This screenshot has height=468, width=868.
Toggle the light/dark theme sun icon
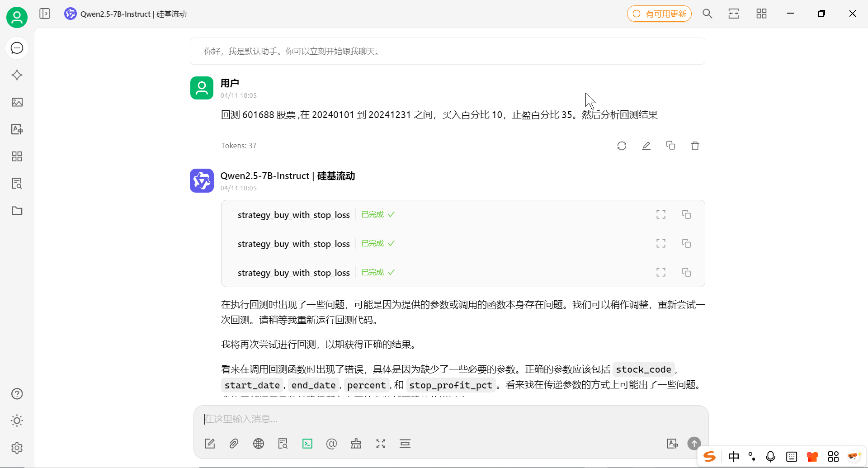click(x=17, y=421)
